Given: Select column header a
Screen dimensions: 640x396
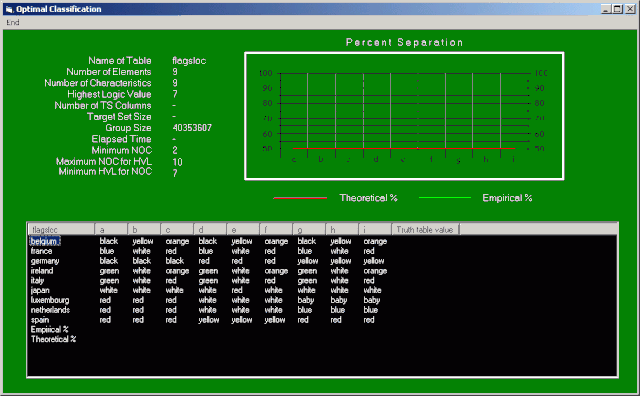Looking at the screenshot, I should pos(111,229).
